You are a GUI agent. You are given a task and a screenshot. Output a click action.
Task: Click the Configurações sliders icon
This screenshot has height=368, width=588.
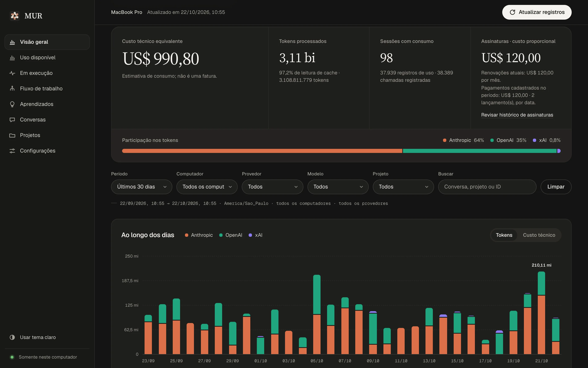point(12,151)
